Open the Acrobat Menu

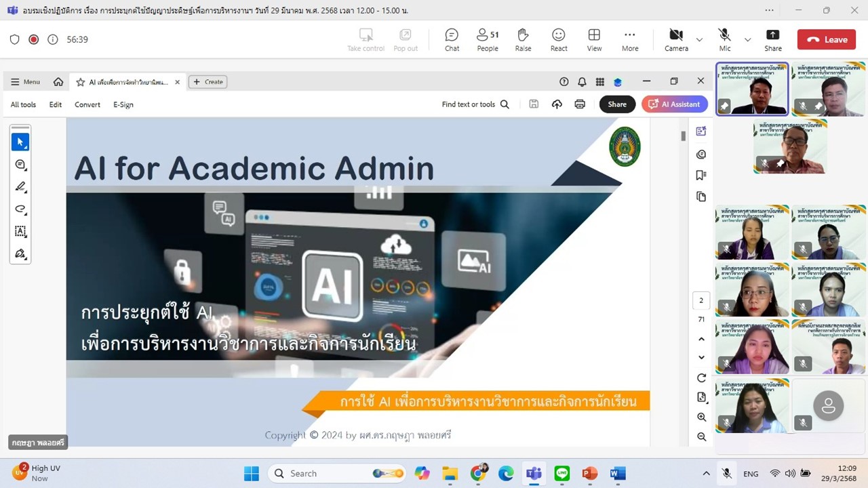[26, 82]
